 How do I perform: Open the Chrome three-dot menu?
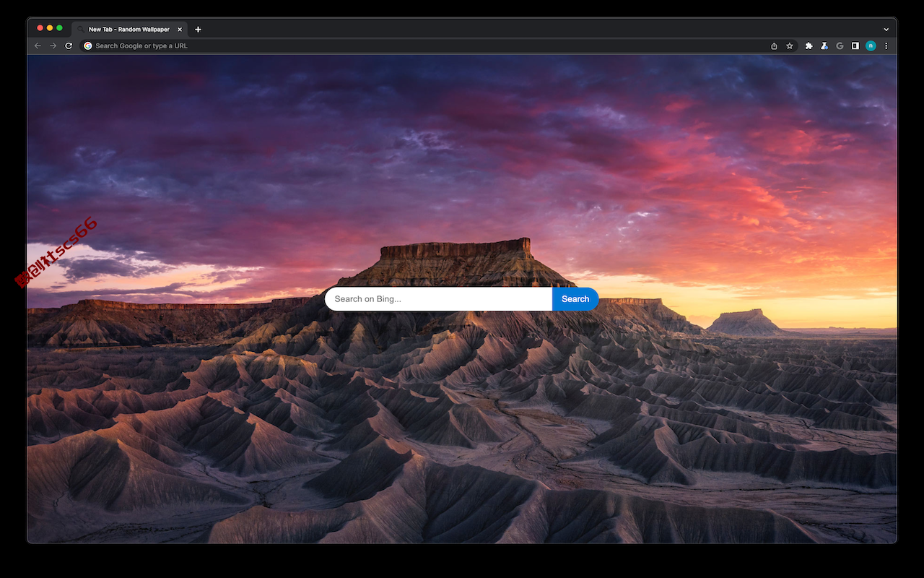tap(886, 46)
